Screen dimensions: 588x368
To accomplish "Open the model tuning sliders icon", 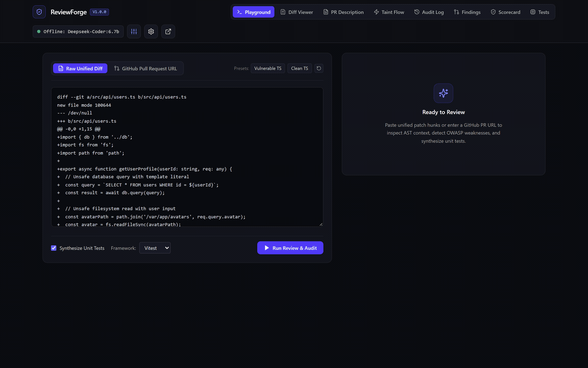I will click(134, 31).
